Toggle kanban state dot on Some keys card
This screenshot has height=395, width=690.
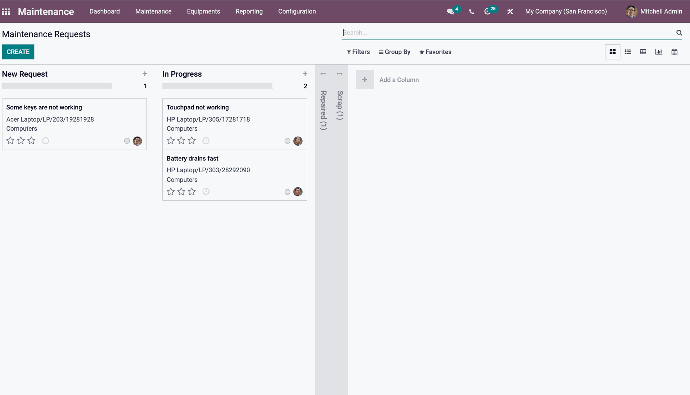coord(127,141)
